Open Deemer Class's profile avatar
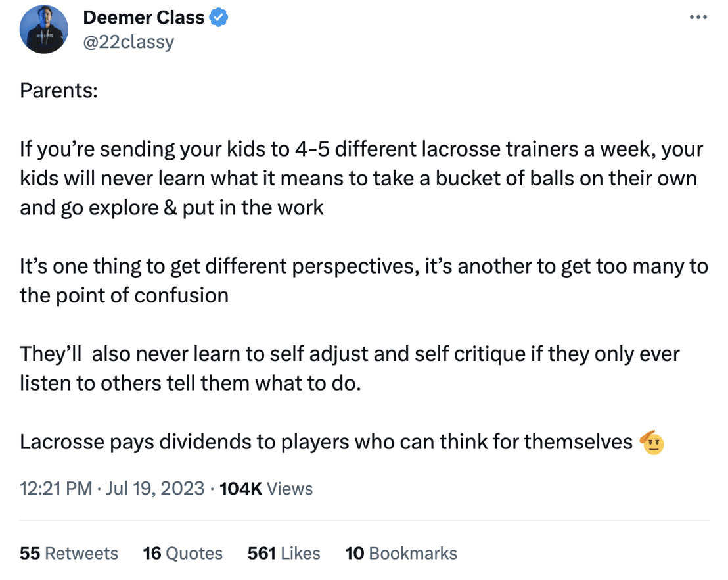Screen dimensions: 728x580 tap(43, 29)
